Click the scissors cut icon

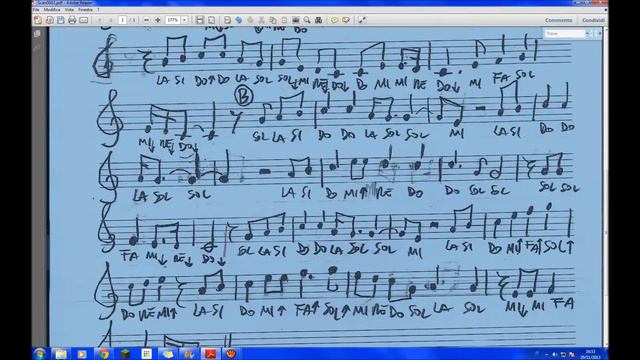(261, 20)
